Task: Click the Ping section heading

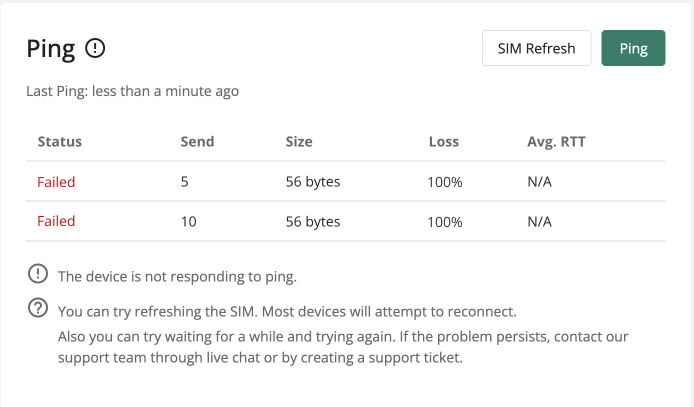Action: pyautogui.click(x=50, y=48)
